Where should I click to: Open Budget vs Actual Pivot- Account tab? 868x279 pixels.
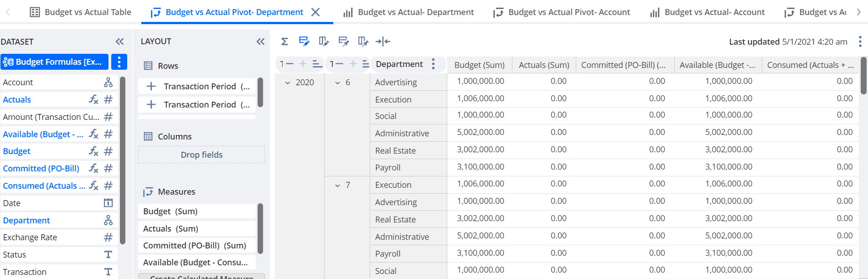point(562,12)
